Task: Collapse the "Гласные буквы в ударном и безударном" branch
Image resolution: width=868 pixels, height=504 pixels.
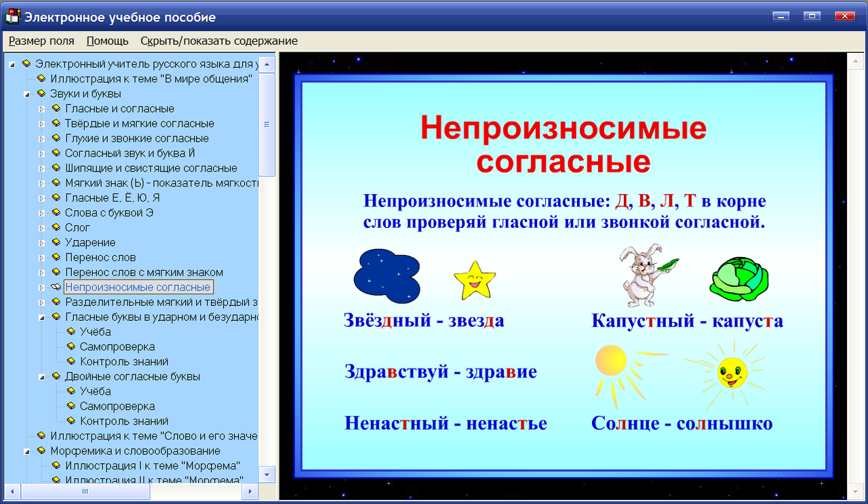Action: pos(42,317)
